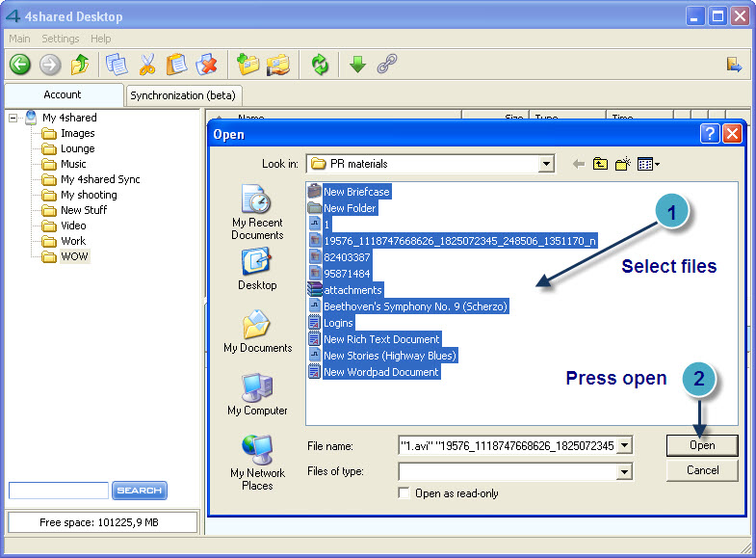Click the green Download arrow icon
The width and height of the screenshot is (756, 558).
coord(357,65)
